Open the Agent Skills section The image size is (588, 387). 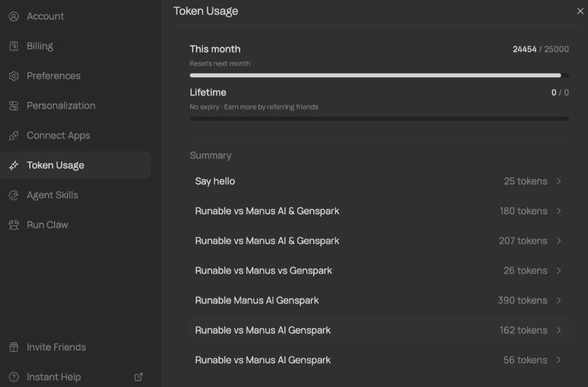coord(76,195)
